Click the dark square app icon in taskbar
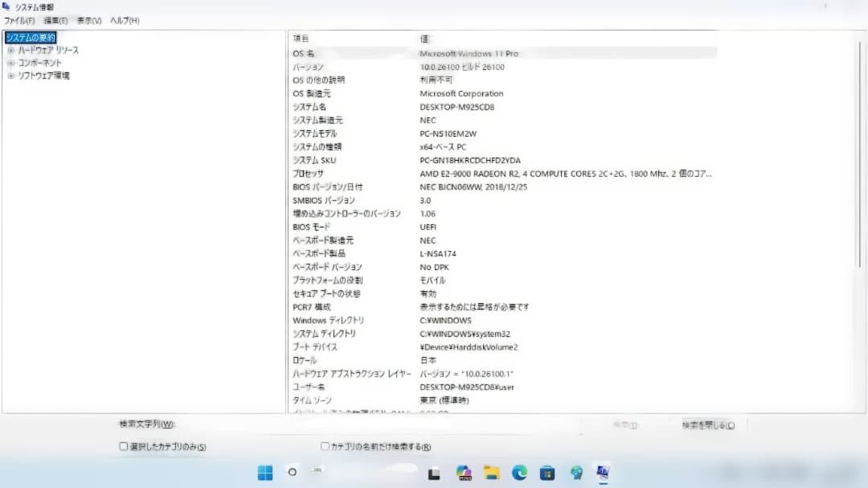Viewport: 868px width, 488px height. [433, 474]
